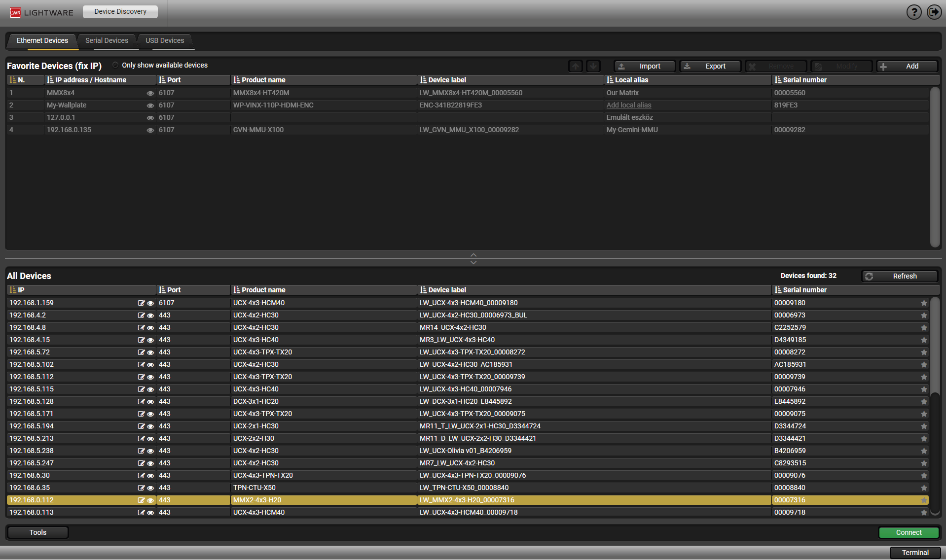Viewport: 946px width, 560px height.
Task: Toggle eye icon for 127.0.0.1 favorite
Action: pyautogui.click(x=150, y=118)
